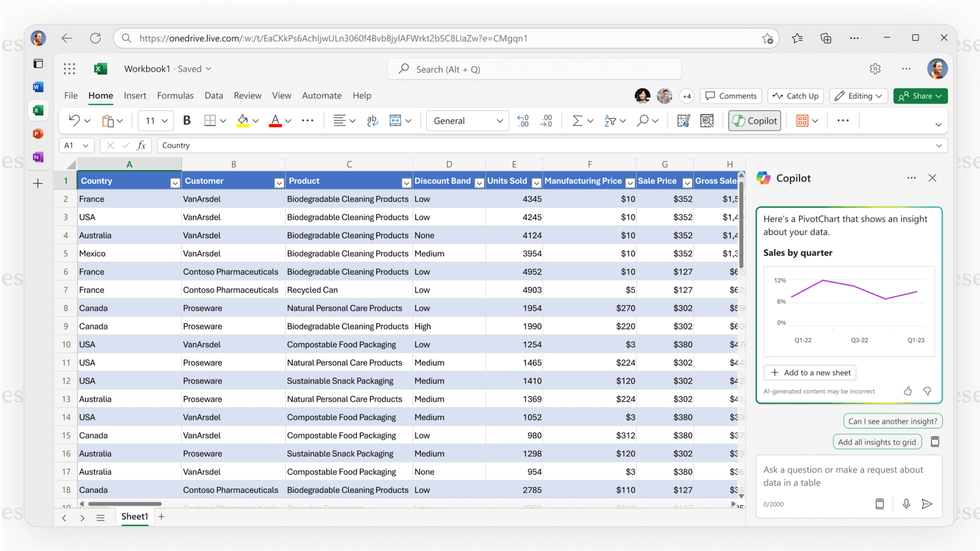Screen dimensions: 980x551
Task: Toggle Bold formatting
Action: pyautogui.click(x=187, y=121)
